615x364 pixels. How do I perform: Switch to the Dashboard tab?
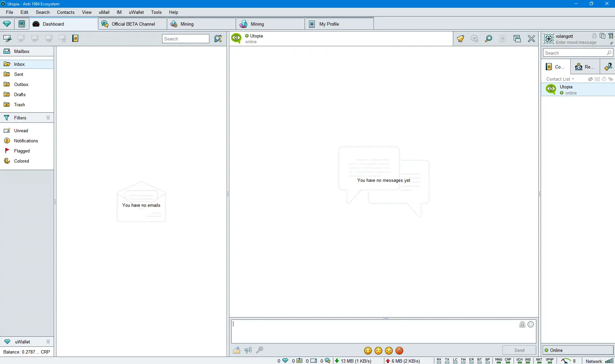point(64,24)
